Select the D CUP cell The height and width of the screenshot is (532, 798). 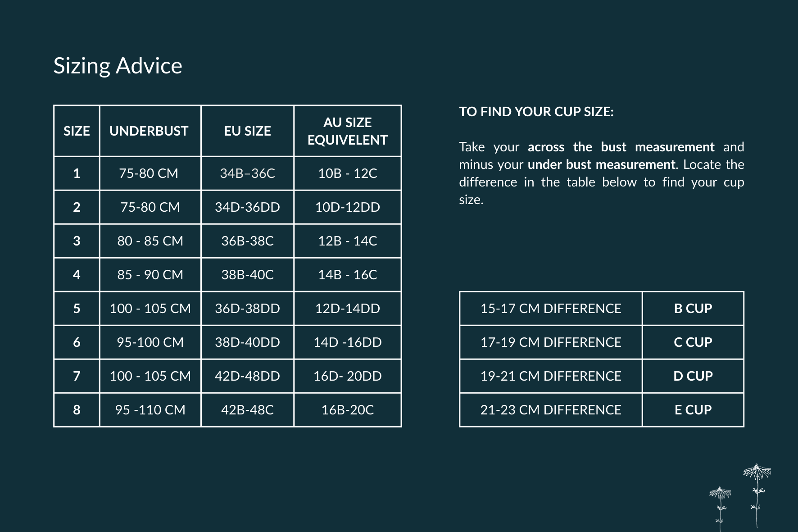(693, 376)
